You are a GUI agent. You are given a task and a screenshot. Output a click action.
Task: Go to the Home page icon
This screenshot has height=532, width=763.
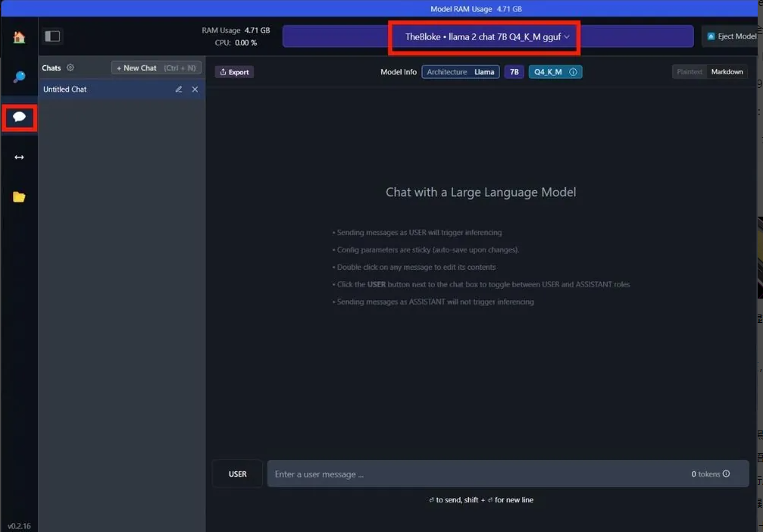pyautogui.click(x=19, y=37)
